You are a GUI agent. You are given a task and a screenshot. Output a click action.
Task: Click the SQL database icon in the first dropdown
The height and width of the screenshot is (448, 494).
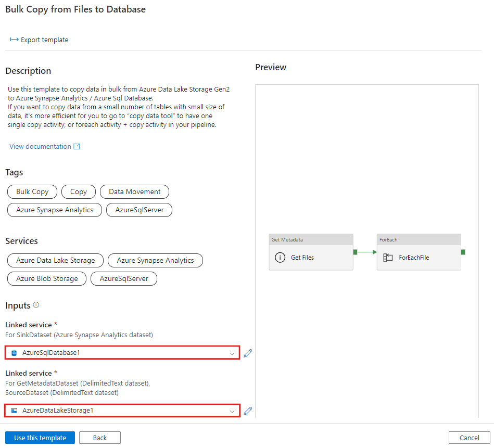point(14,353)
